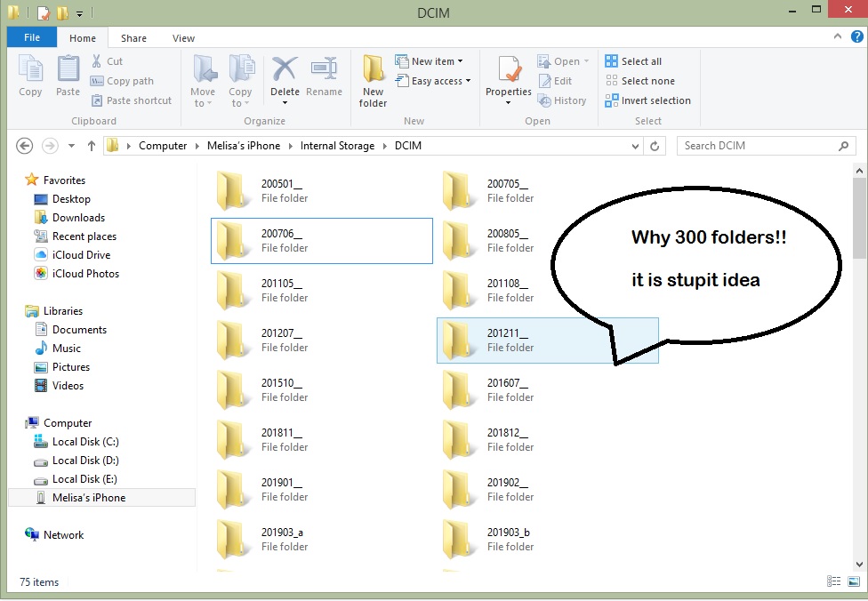Open the File menu
This screenshot has width=868, height=601.
tap(32, 38)
